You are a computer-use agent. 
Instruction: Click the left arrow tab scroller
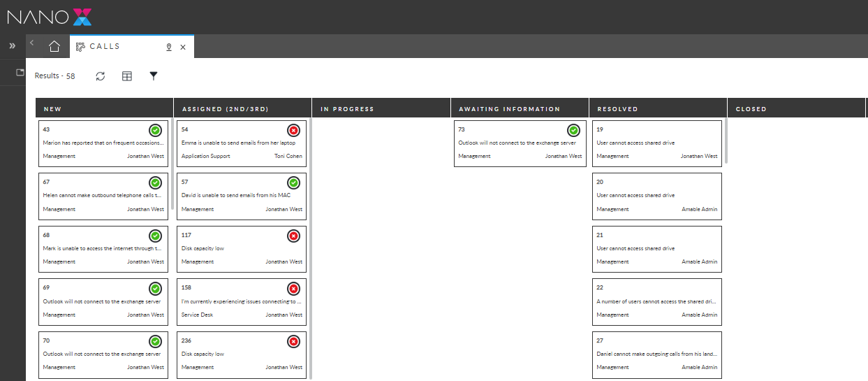click(x=31, y=43)
